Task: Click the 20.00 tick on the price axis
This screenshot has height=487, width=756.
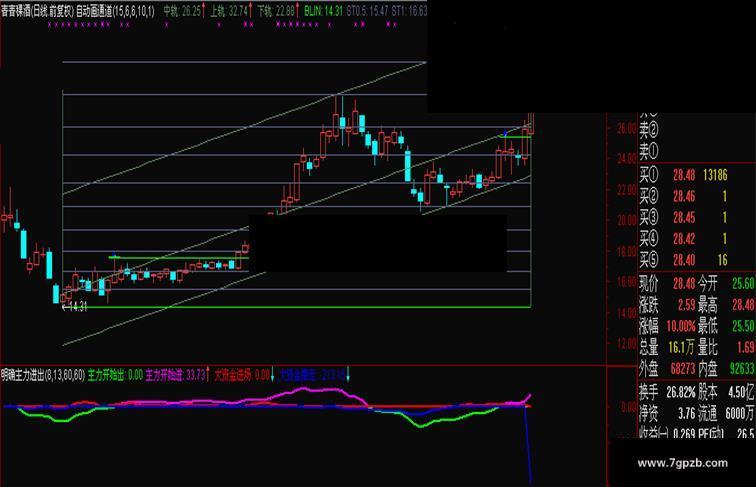Action: click(x=626, y=220)
